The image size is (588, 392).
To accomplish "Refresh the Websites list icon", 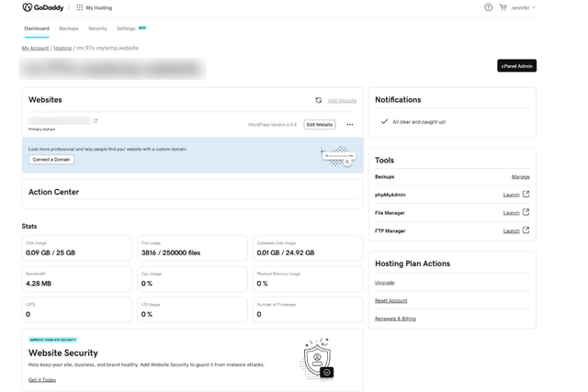I will tap(319, 100).
